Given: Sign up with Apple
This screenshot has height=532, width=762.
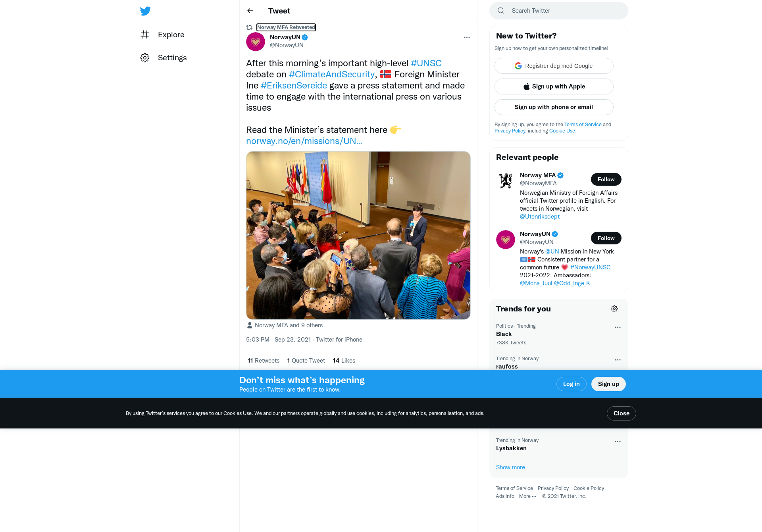Looking at the screenshot, I should [x=554, y=86].
